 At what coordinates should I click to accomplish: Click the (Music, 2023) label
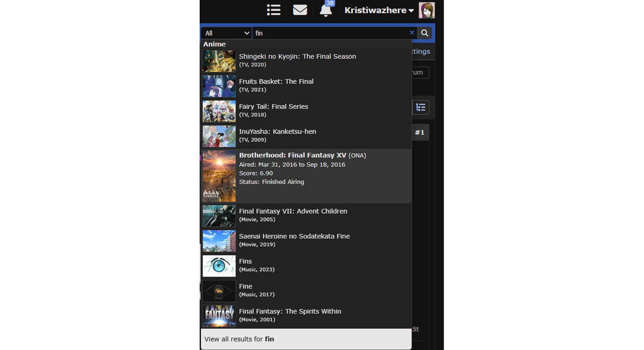tap(257, 269)
